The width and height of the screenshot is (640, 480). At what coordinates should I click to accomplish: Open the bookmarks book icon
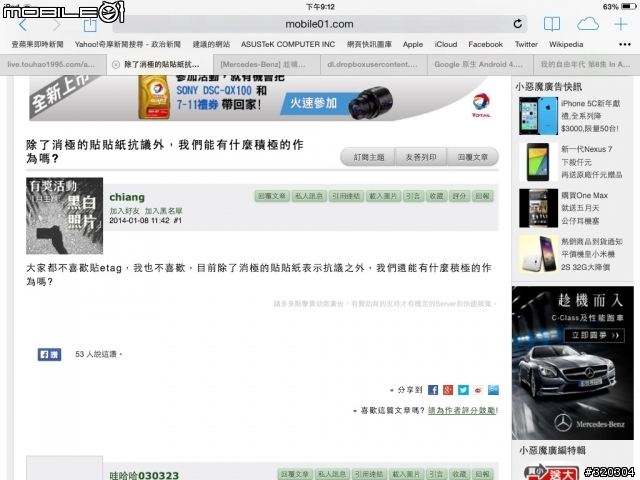pos(551,24)
